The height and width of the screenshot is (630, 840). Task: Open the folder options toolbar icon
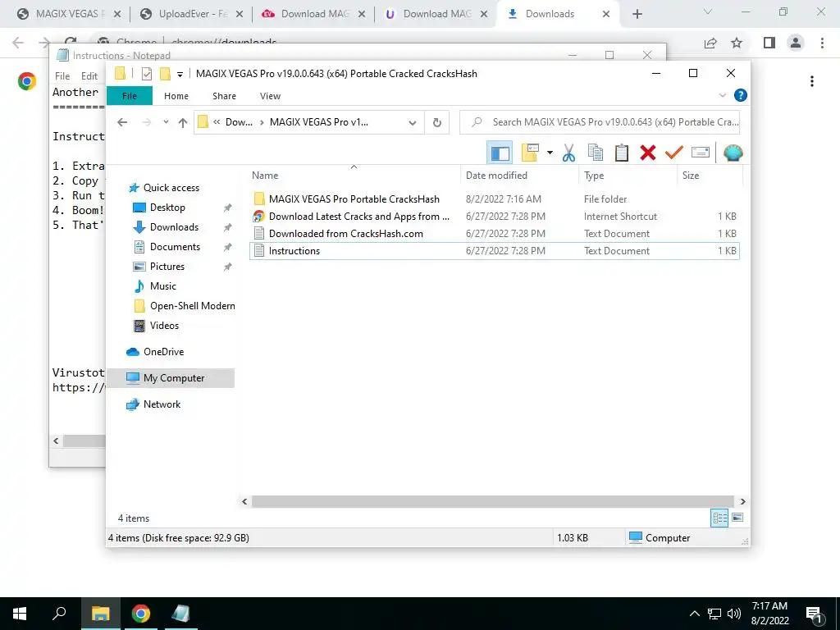[530, 153]
